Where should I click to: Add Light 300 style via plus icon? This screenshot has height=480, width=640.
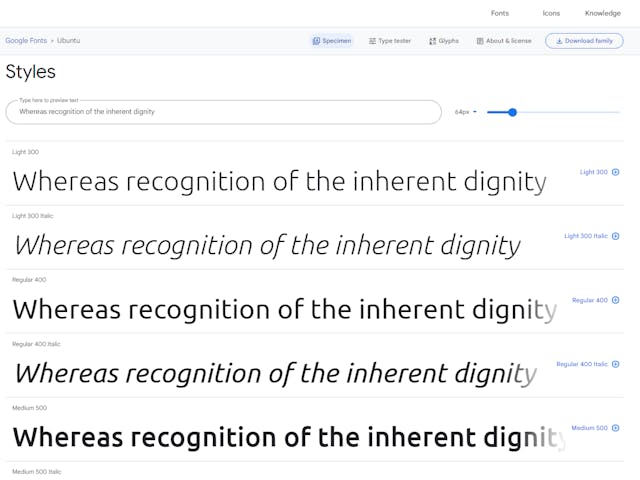[x=616, y=172]
